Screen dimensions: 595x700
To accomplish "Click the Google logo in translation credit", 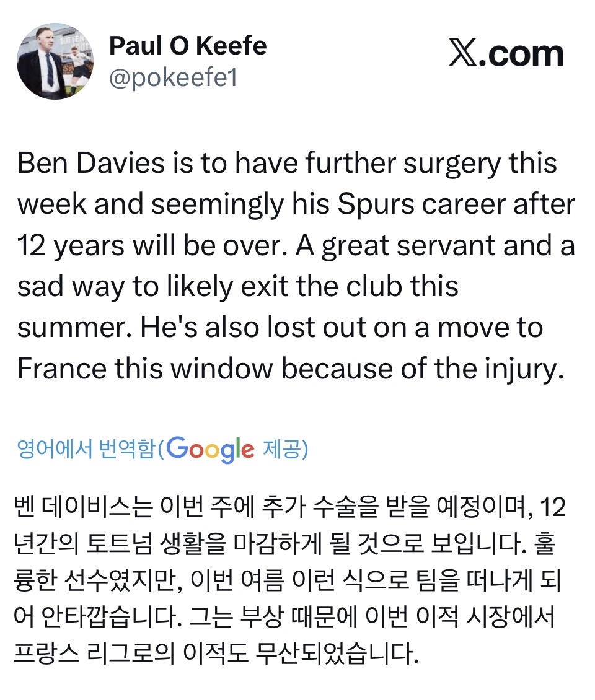I will (x=210, y=449).
